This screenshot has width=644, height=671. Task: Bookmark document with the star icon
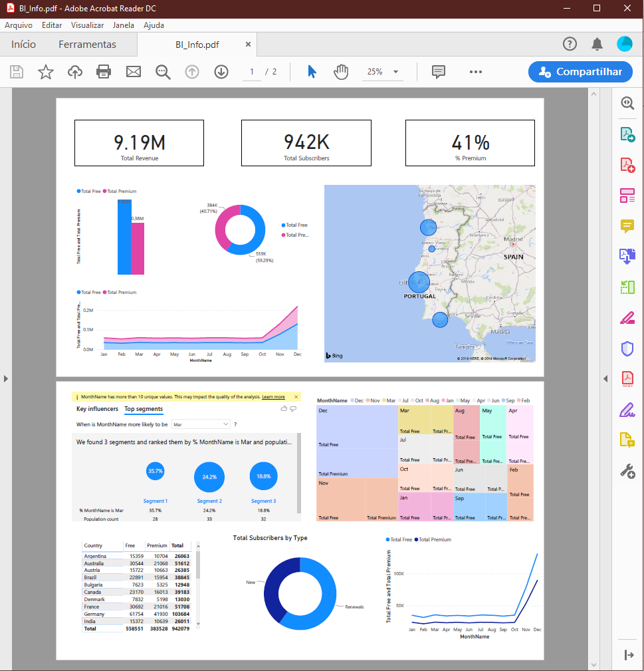pyautogui.click(x=46, y=72)
